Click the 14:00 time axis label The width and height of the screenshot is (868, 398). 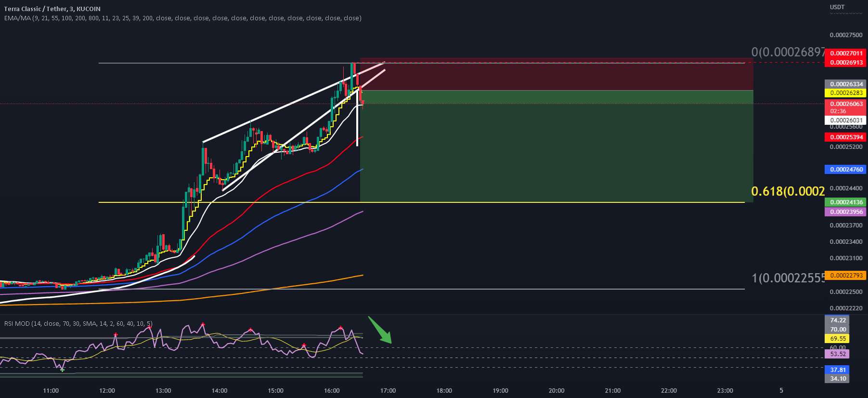[x=220, y=390]
